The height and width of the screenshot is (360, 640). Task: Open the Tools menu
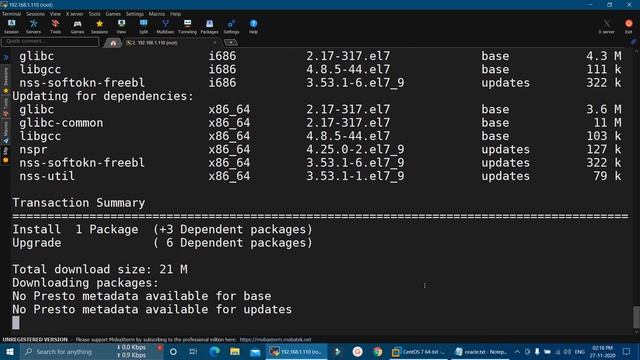(x=94, y=14)
